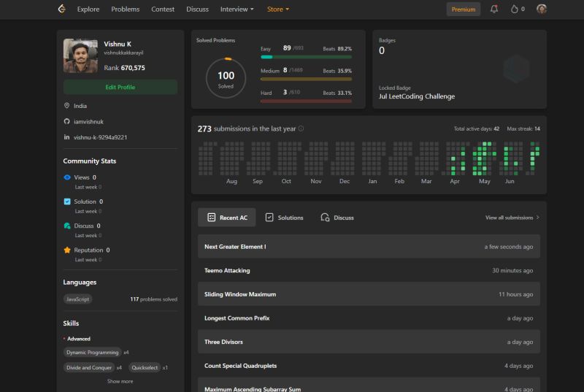Click the Medium progress bar

click(306, 79)
